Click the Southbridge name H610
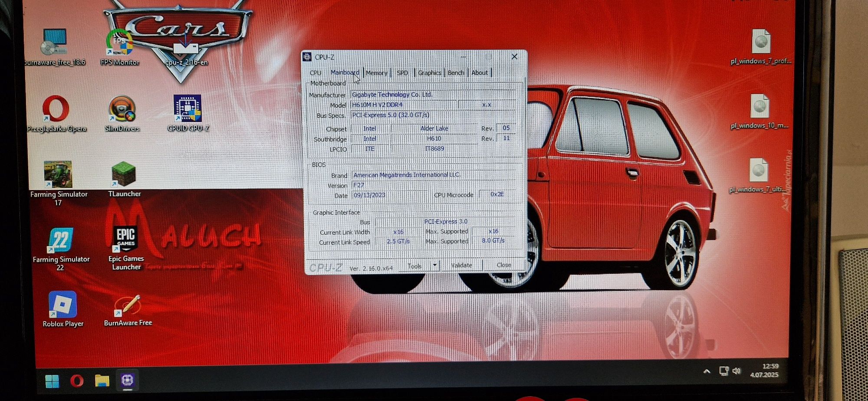 (x=434, y=138)
